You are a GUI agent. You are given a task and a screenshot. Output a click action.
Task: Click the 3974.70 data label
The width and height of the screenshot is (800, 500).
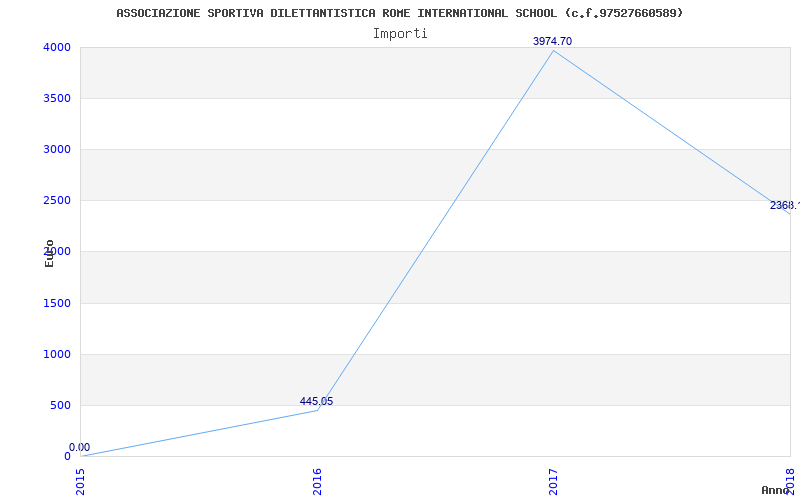[553, 41]
